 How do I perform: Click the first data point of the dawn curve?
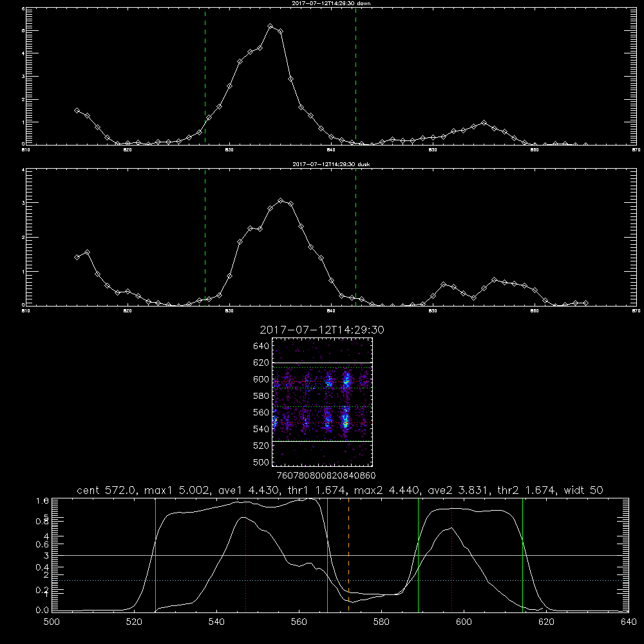[x=77, y=111]
